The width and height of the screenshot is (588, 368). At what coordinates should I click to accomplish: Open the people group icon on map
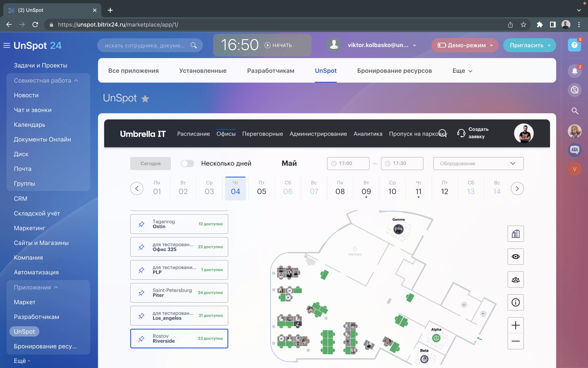[515, 279]
